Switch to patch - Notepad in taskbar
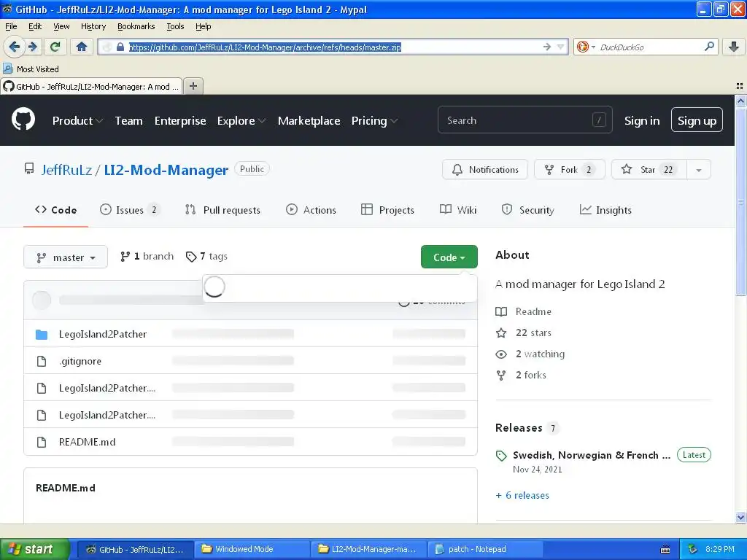This screenshot has height=560, width=747. (485, 549)
